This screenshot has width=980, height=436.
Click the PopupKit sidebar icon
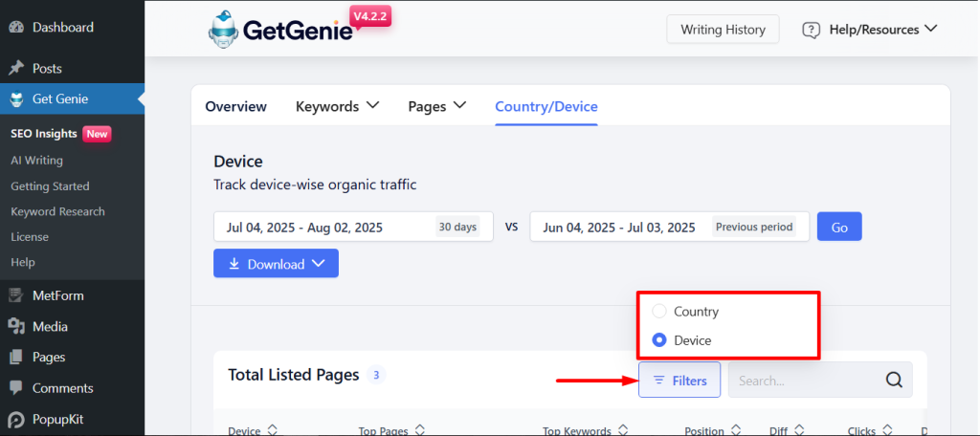[x=16, y=420]
